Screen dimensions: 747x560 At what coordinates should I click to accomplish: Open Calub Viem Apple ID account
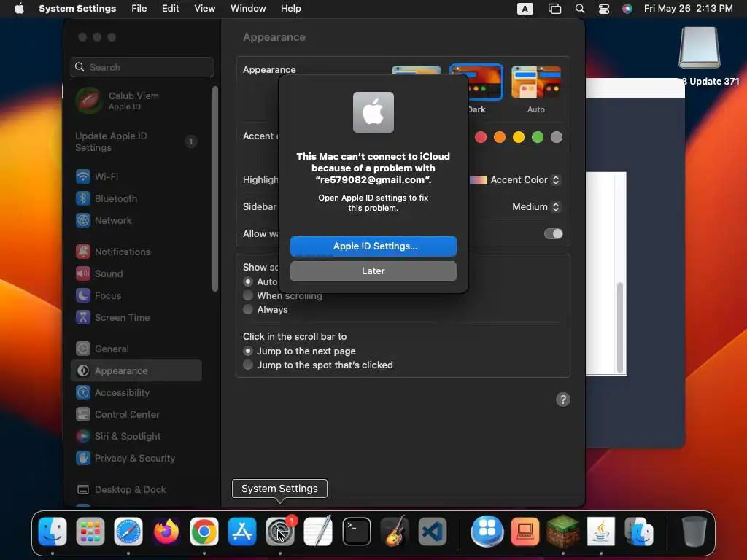point(137,101)
